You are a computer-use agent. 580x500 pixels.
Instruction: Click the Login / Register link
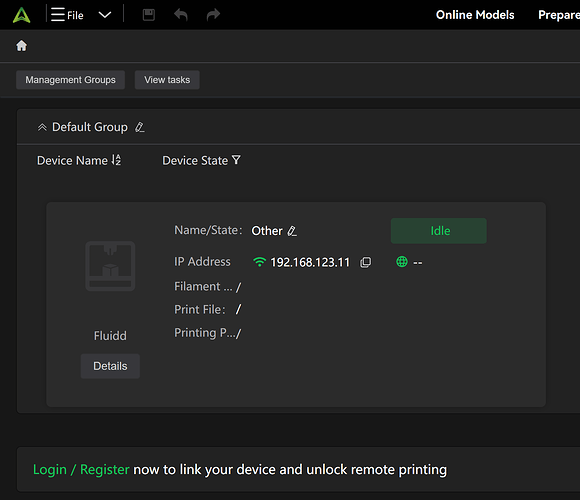click(x=81, y=469)
